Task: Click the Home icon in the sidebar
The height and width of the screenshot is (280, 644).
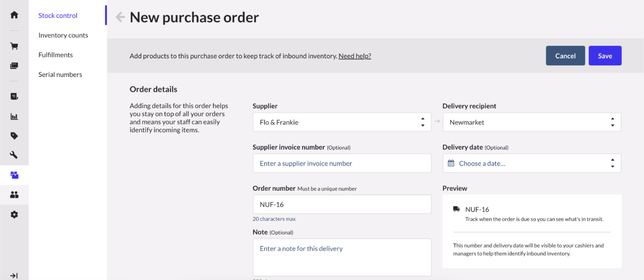Action: [x=14, y=14]
